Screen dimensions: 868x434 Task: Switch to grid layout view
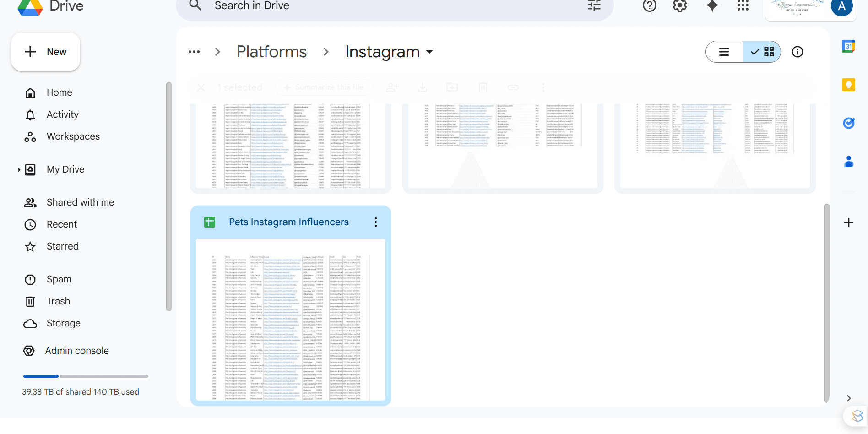click(x=762, y=52)
